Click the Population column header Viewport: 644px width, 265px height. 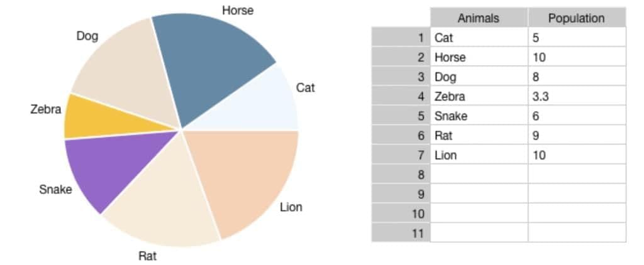577,18
